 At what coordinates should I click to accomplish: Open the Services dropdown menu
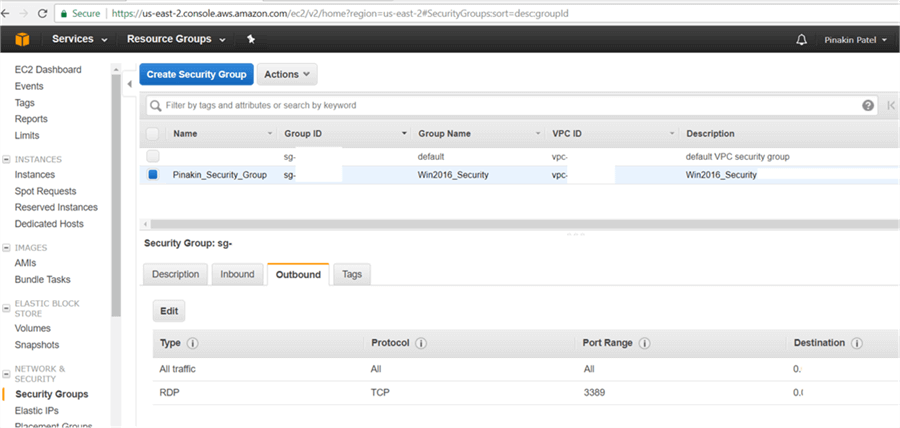coord(80,39)
